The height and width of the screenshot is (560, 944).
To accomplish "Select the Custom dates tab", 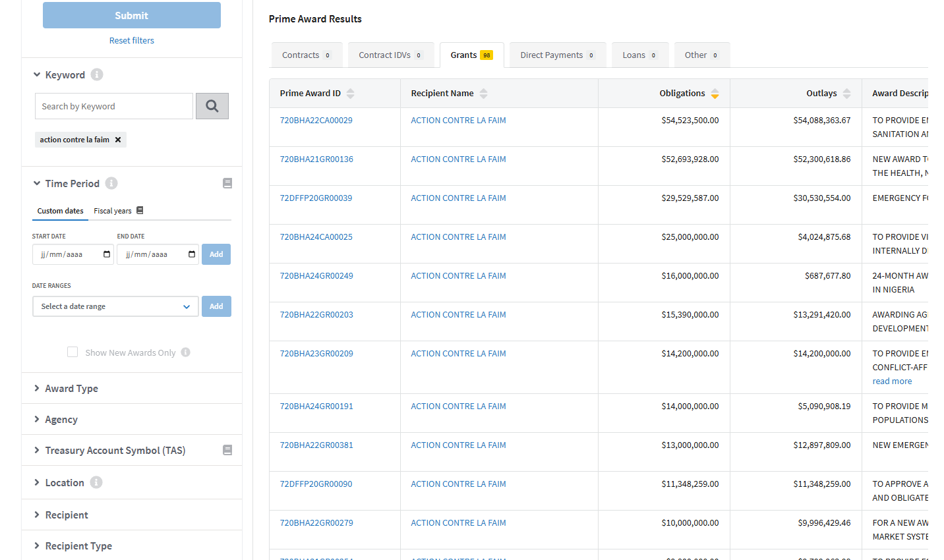I will point(60,211).
